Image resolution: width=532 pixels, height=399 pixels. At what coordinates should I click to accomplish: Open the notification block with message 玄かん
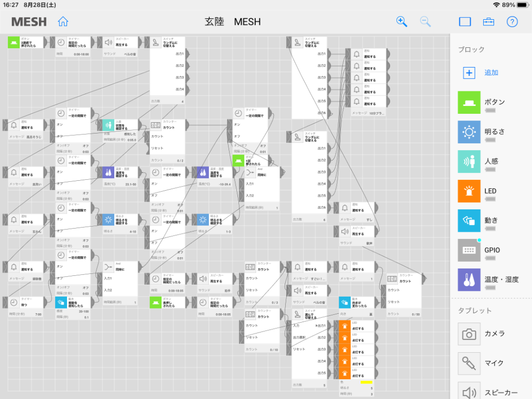click(x=25, y=220)
